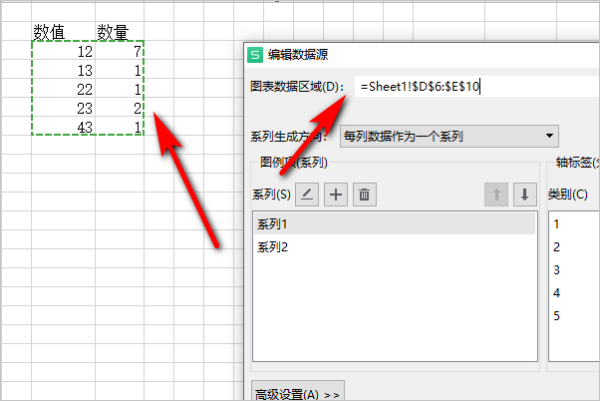This screenshot has width=600, height=401.
Task: Click the chart data range input field
Action: click(476, 86)
